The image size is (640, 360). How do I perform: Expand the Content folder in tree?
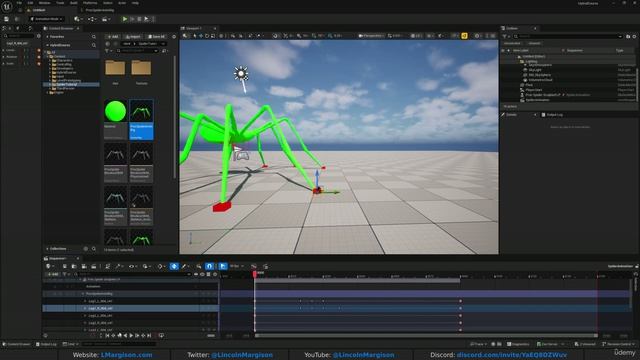coord(47,56)
